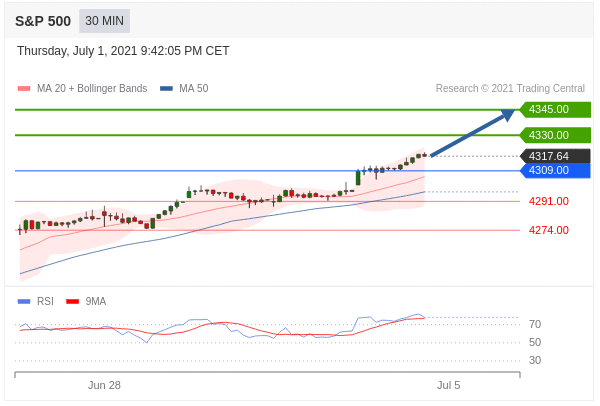The image size is (600, 406).
Task: Click the blue upward forecast arrow head
Action: [507, 114]
